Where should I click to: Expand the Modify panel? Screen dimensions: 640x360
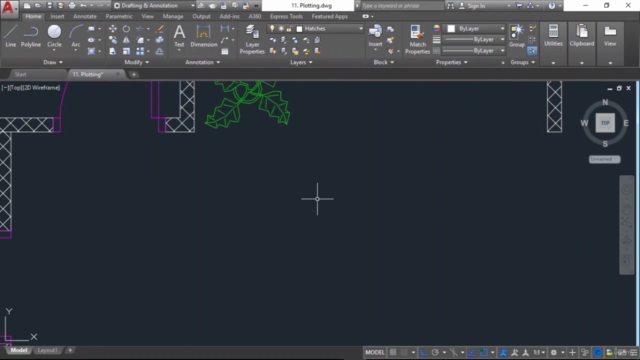(137, 62)
